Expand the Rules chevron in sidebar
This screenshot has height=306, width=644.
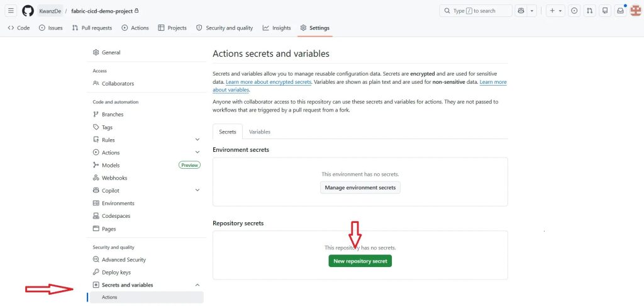tap(197, 140)
